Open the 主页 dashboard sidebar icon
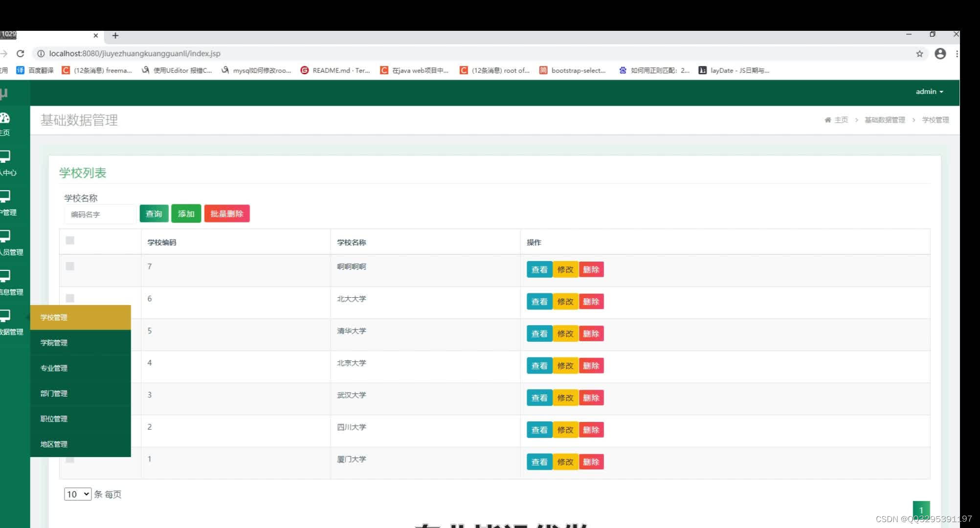The height and width of the screenshot is (528, 980). click(x=5, y=118)
